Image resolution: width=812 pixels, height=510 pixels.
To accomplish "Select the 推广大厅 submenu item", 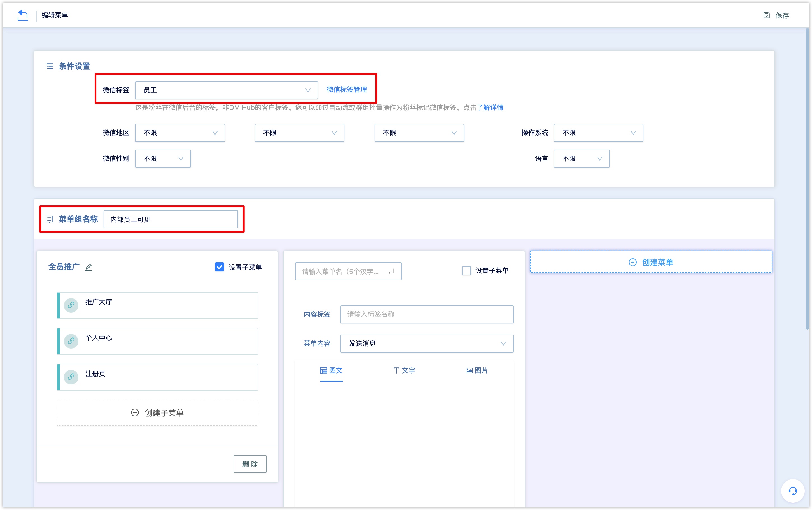I will pos(157,305).
